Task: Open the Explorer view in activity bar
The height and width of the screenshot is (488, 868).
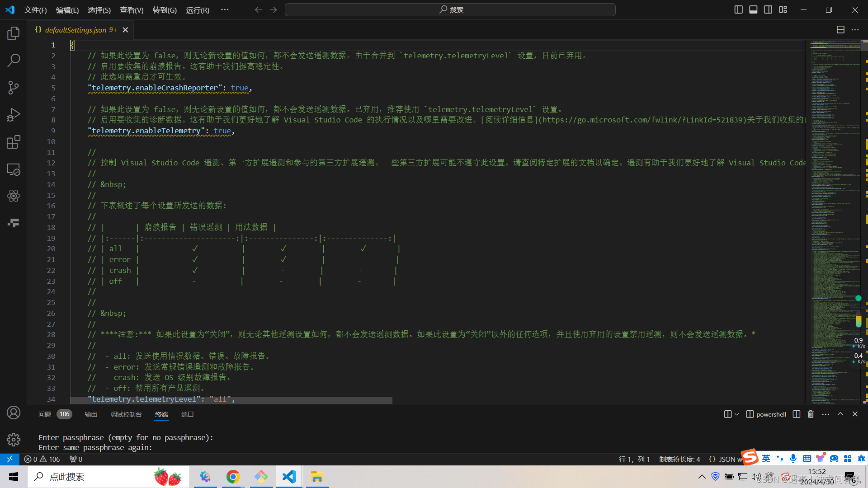Action: [14, 33]
